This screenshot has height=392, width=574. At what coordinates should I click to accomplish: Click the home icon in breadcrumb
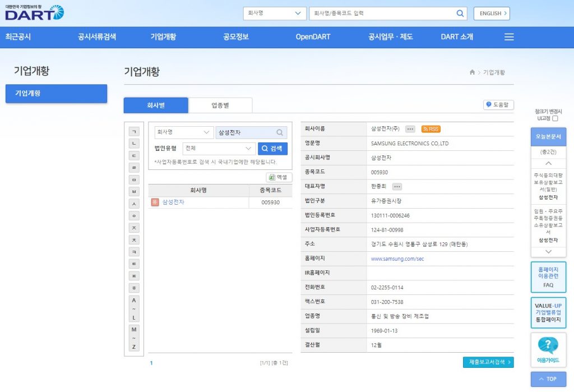(472, 72)
